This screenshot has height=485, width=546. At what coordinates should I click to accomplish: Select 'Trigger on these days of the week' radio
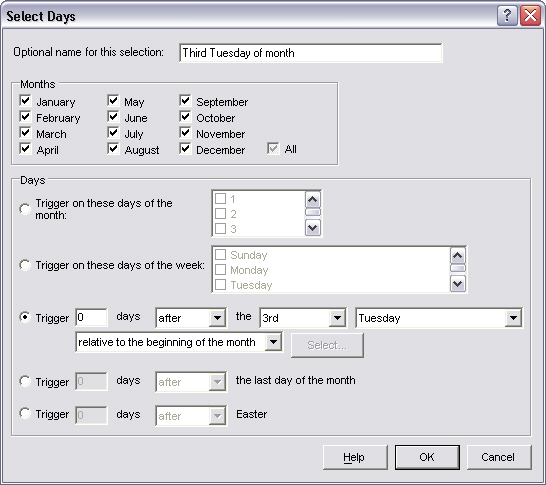click(x=25, y=265)
